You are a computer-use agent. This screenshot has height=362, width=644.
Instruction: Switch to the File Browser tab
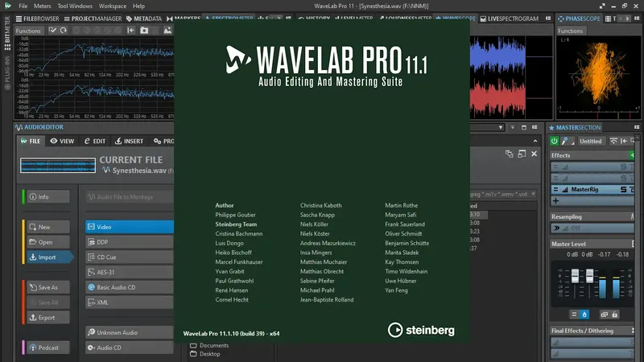tap(37, 19)
